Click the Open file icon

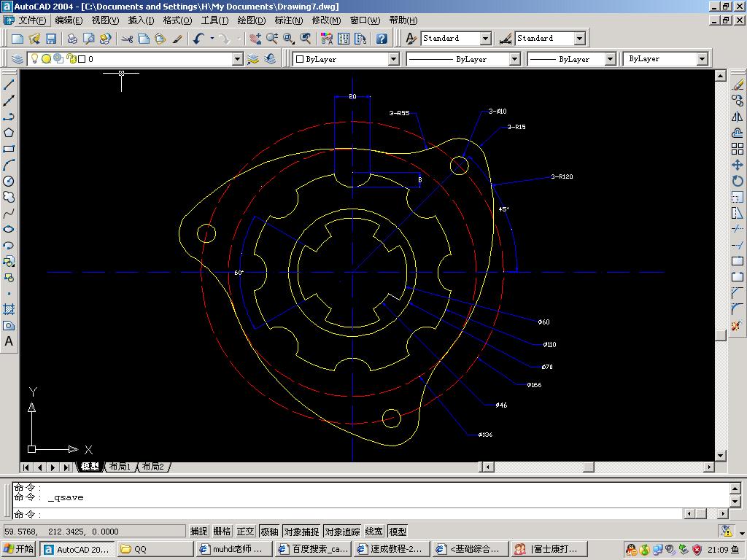[34, 39]
